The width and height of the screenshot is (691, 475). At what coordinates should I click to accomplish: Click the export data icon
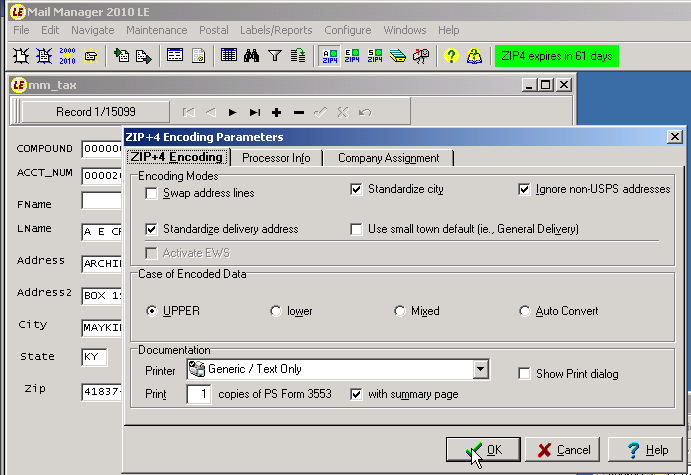click(144, 56)
